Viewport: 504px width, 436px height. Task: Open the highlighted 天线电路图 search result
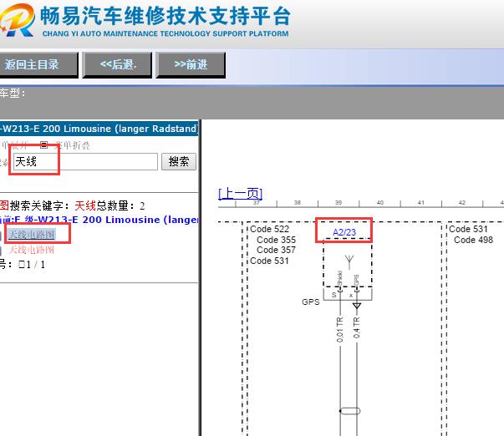click(x=32, y=235)
